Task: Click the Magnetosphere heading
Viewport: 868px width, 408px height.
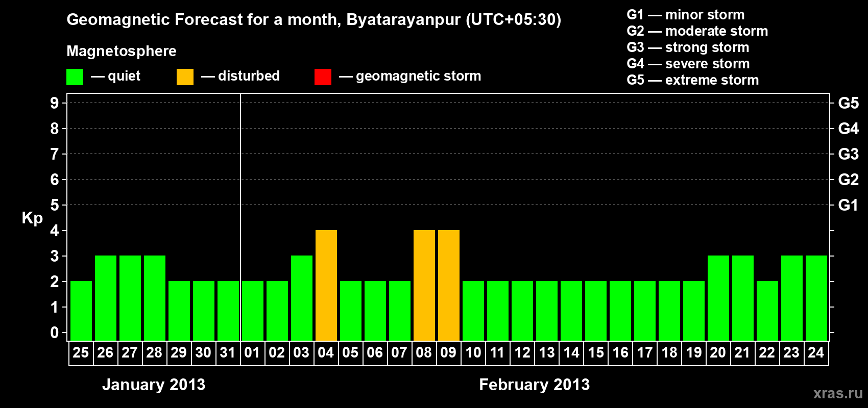Action: tap(122, 51)
